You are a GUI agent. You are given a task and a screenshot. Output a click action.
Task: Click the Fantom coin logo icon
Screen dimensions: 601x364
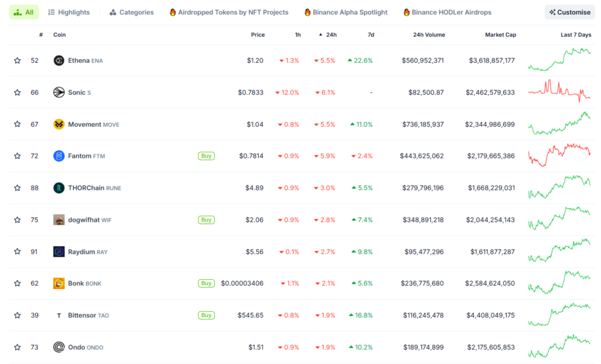[59, 156]
